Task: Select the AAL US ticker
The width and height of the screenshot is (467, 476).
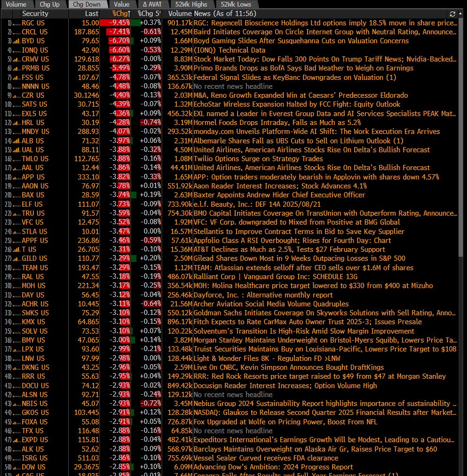Action: 32,168
